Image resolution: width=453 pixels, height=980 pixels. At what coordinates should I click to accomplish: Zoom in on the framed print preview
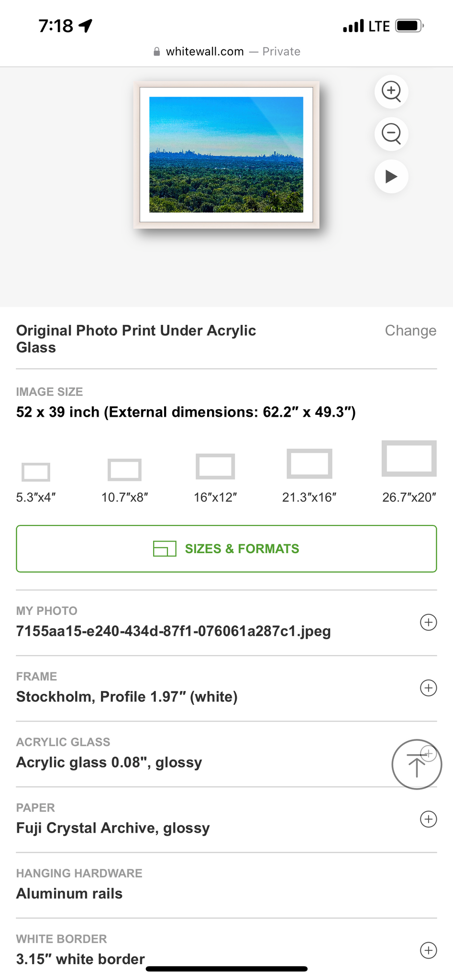[391, 91]
